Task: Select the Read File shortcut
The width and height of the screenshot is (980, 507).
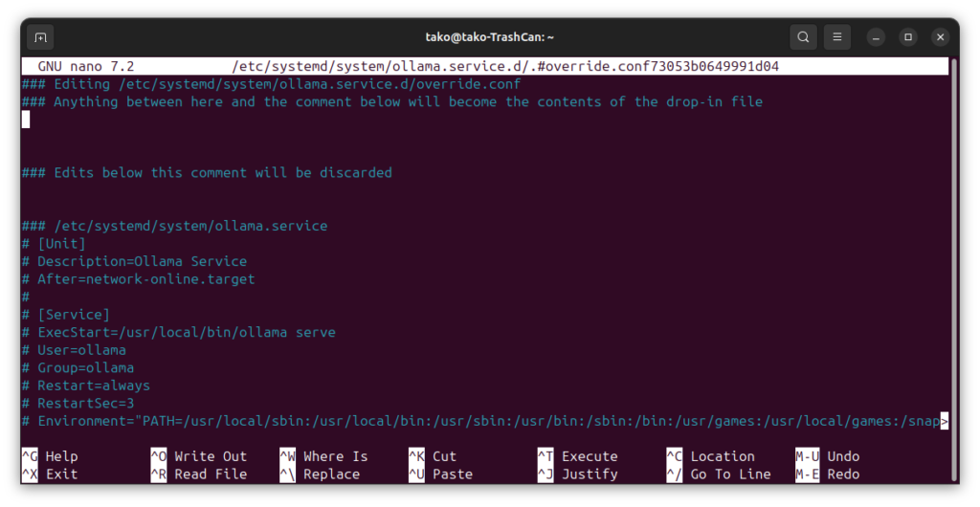Action: point(211,474)
